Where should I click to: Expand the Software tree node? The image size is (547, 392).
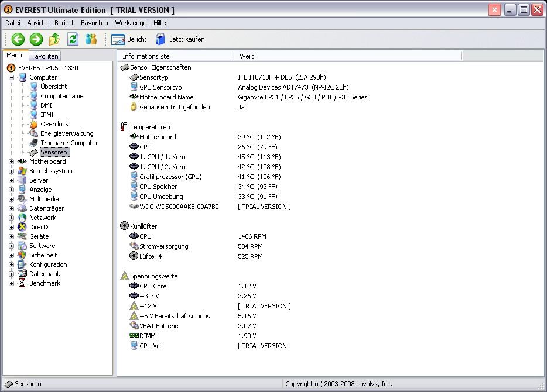12,246
